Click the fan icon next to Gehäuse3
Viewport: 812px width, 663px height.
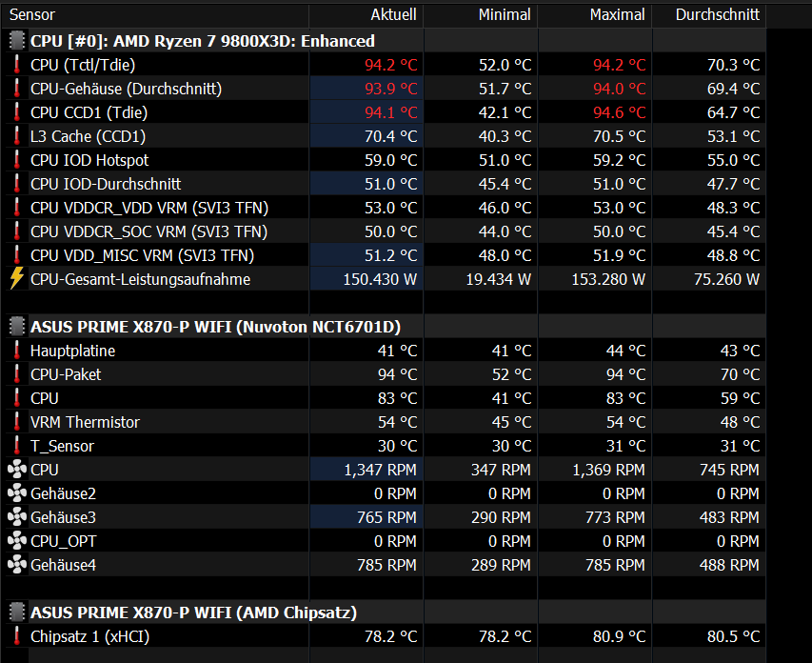[17, 517]
